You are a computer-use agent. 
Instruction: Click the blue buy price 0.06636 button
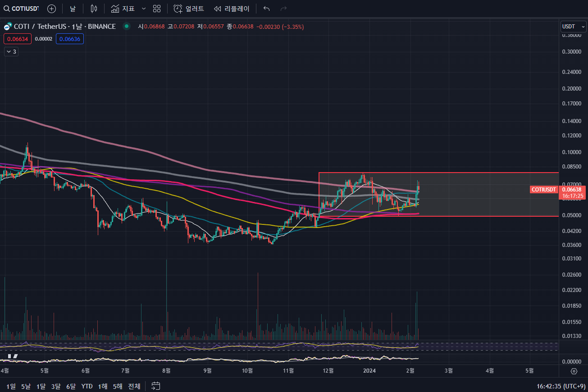click(70, 39)
